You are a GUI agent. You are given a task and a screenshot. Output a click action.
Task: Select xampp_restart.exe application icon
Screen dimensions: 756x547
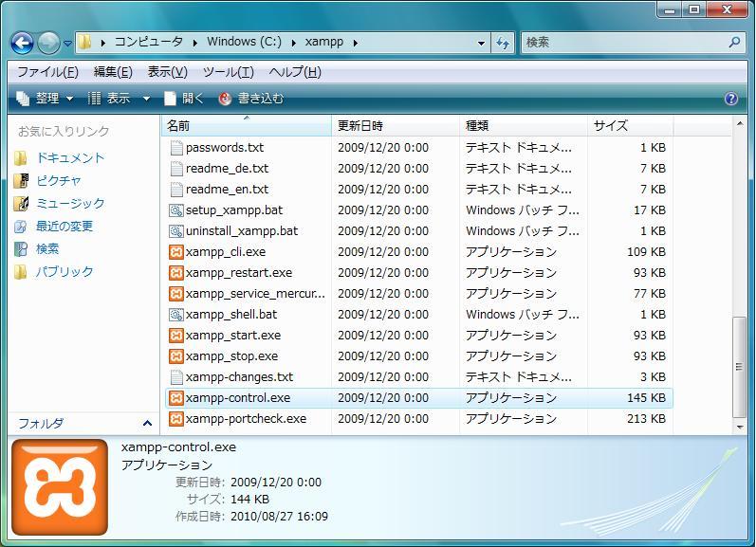pyautogui.click(x=176, y=273)
